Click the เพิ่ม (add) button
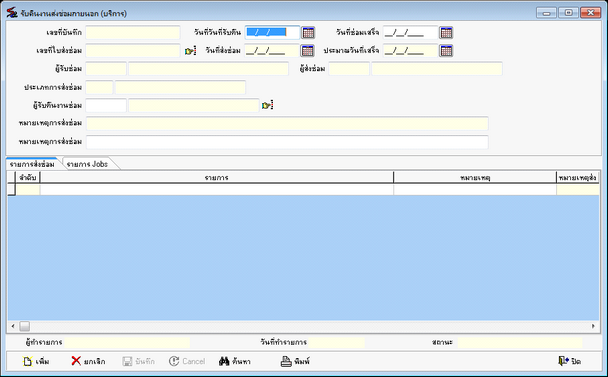 36,361
